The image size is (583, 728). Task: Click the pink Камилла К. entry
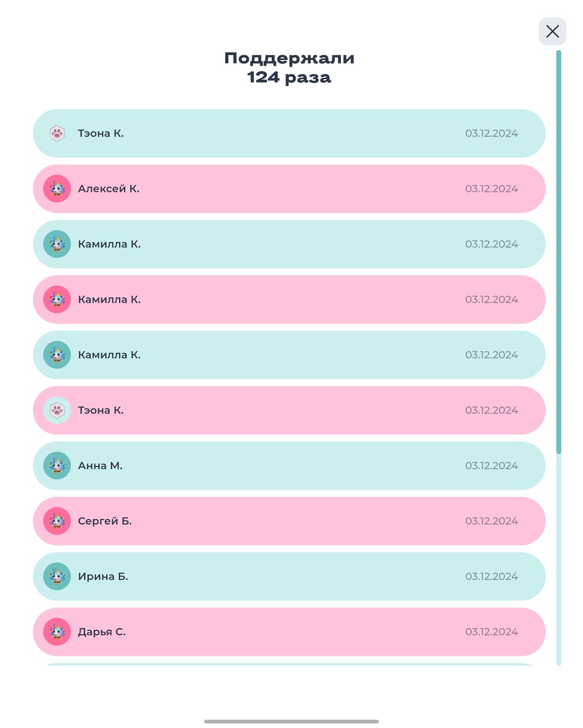288,299
